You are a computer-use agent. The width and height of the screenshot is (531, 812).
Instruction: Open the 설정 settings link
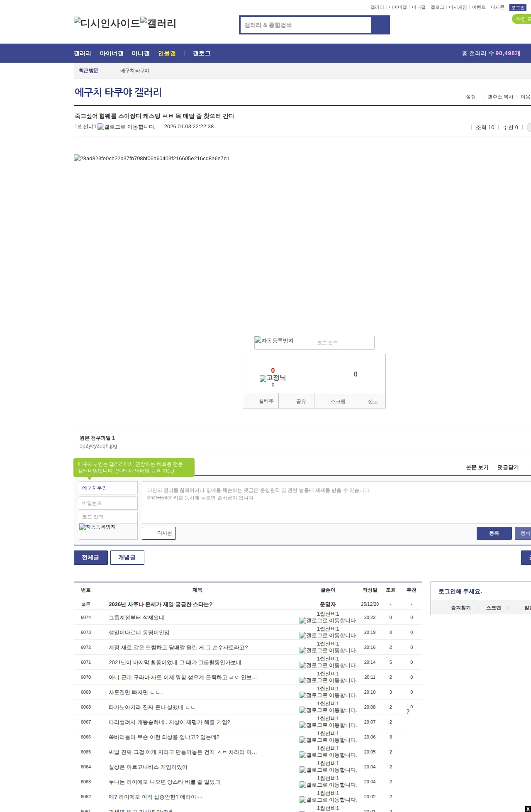coord(471,97)
